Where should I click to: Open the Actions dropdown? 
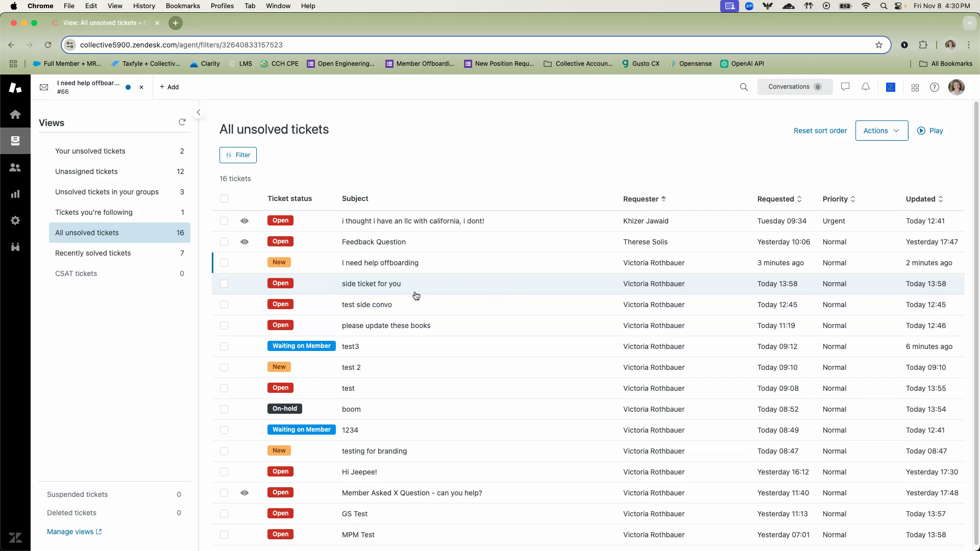(881, 131)
